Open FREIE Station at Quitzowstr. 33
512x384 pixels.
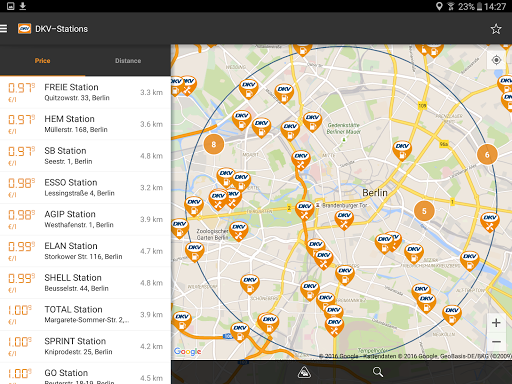click(x=85, y=92)
